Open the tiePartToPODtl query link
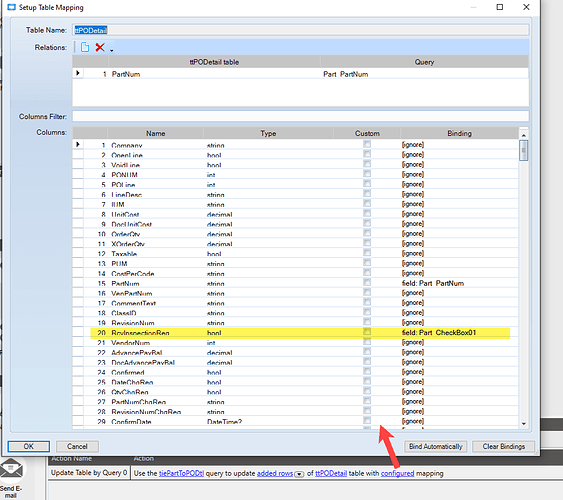 tap(181, 473)
